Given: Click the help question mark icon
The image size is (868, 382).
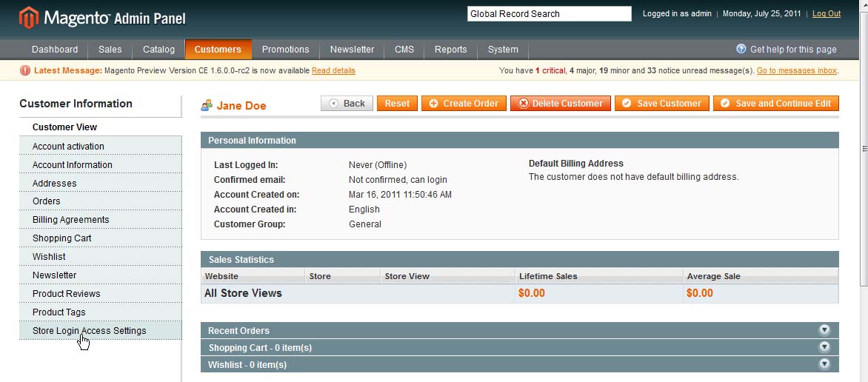Looking at the screenshot, I should 741,49.
